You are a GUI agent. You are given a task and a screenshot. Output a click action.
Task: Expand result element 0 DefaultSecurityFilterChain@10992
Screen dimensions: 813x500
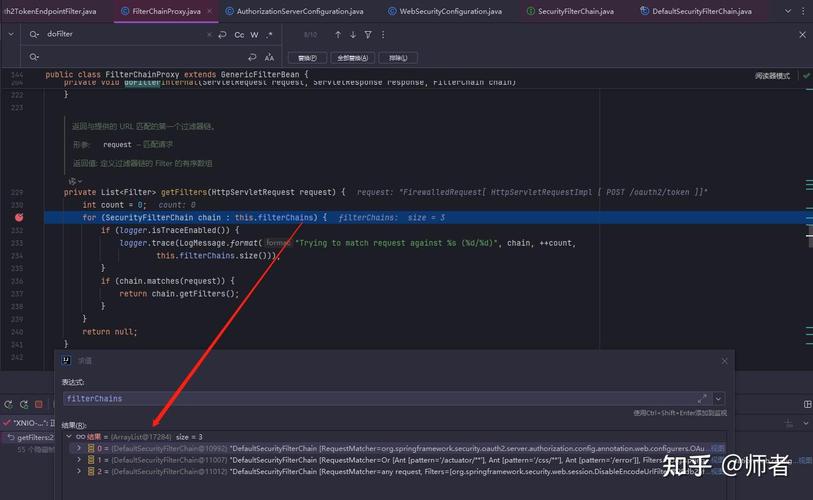(x=79, y=448)
